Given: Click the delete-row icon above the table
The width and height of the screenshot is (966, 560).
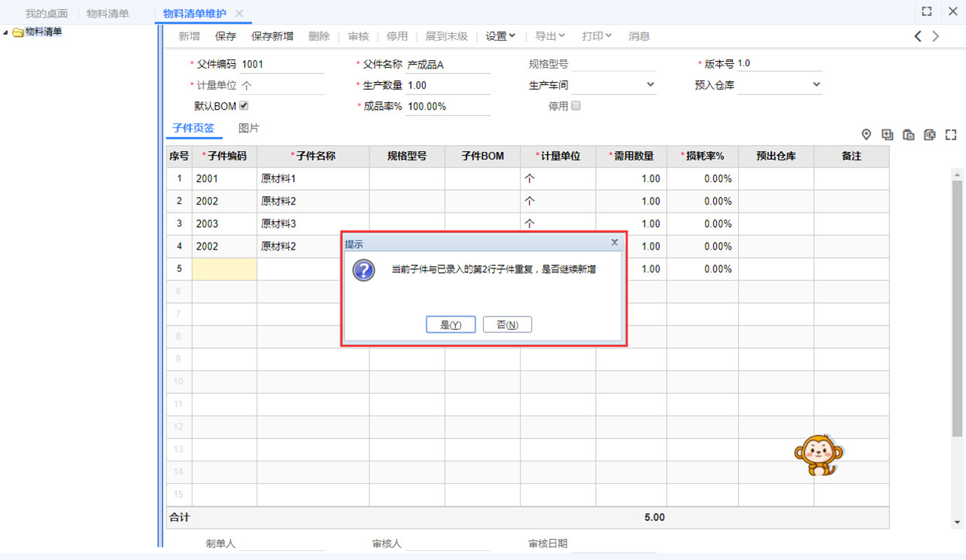Looking at the screenshot, I should [930, 135].
